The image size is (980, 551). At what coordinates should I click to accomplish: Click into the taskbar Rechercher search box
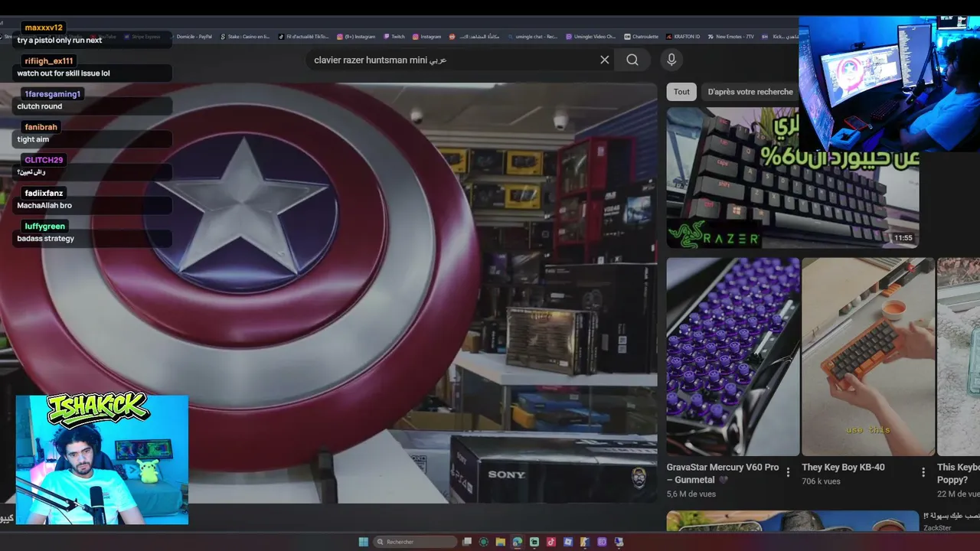point(416,542)
